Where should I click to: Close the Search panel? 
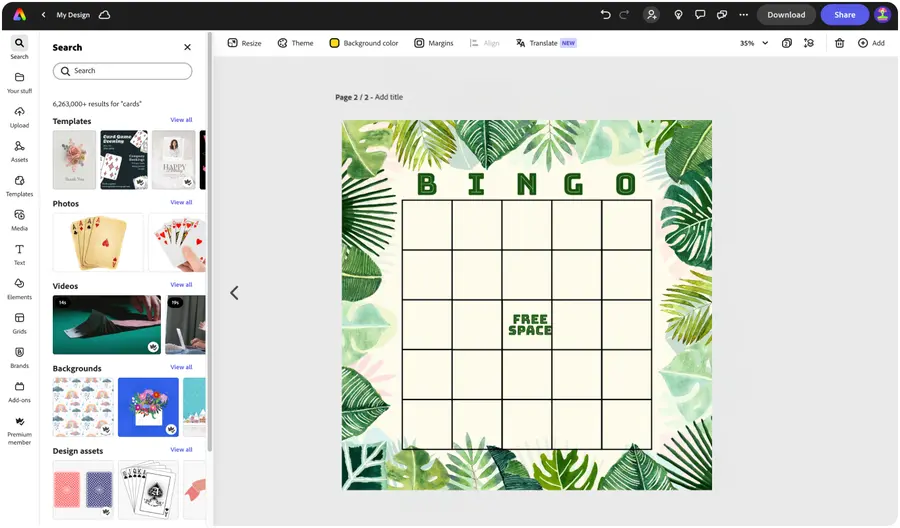point(187,47)
